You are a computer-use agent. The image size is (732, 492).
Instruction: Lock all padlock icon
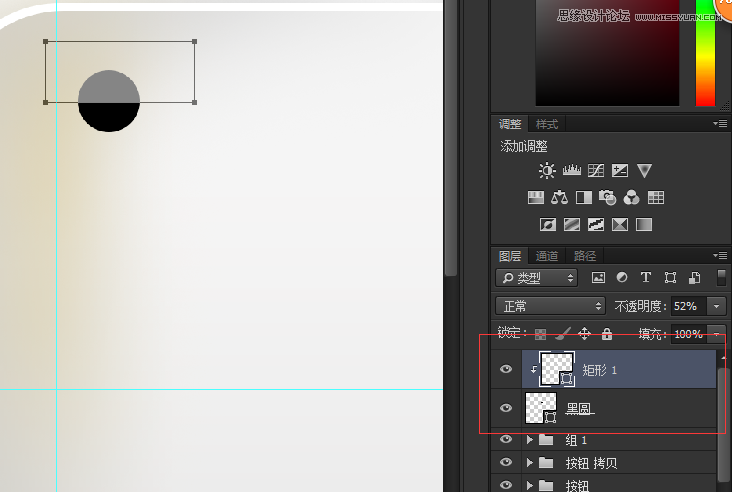point(606,333)
